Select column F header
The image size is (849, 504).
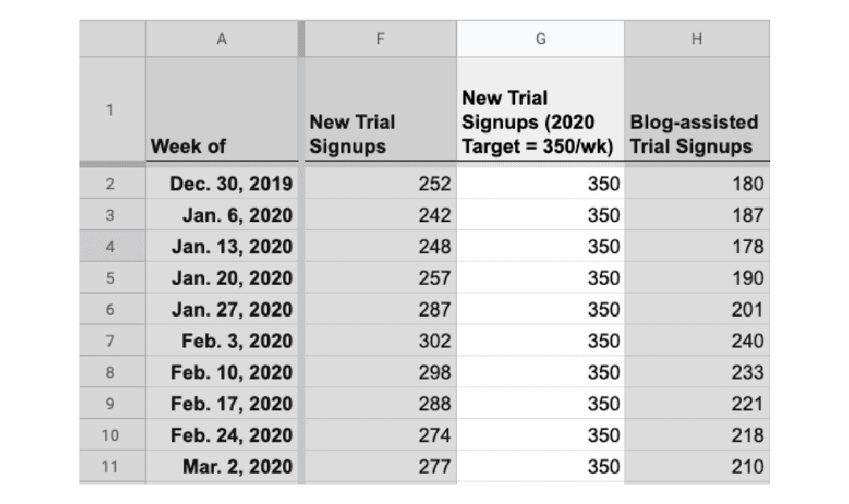click(x=380, y=39)
